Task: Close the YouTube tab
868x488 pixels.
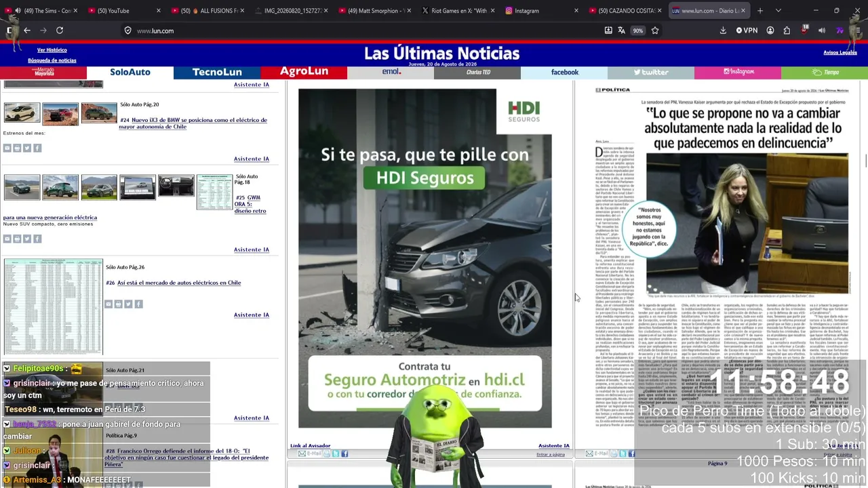Action: click(159, 11)
